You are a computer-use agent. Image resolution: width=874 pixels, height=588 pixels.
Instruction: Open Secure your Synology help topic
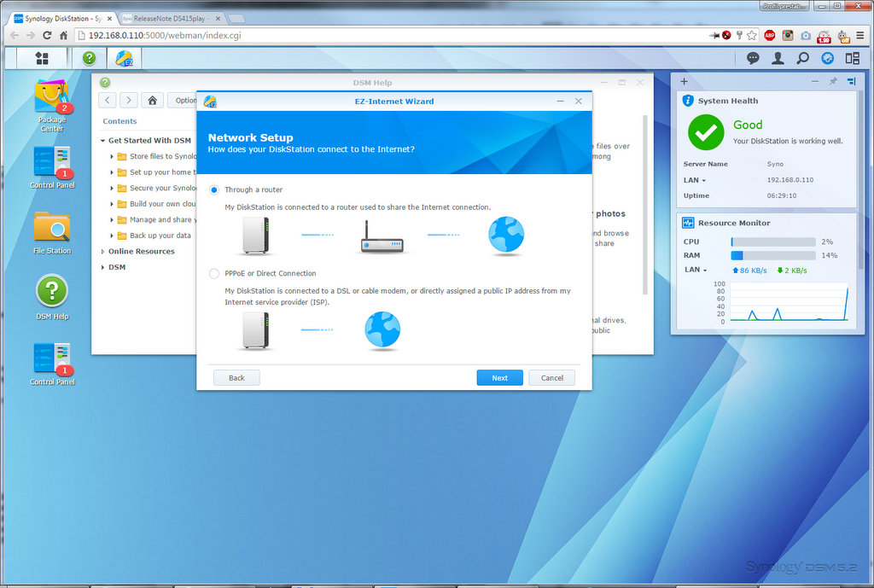(x=163, y=189)
